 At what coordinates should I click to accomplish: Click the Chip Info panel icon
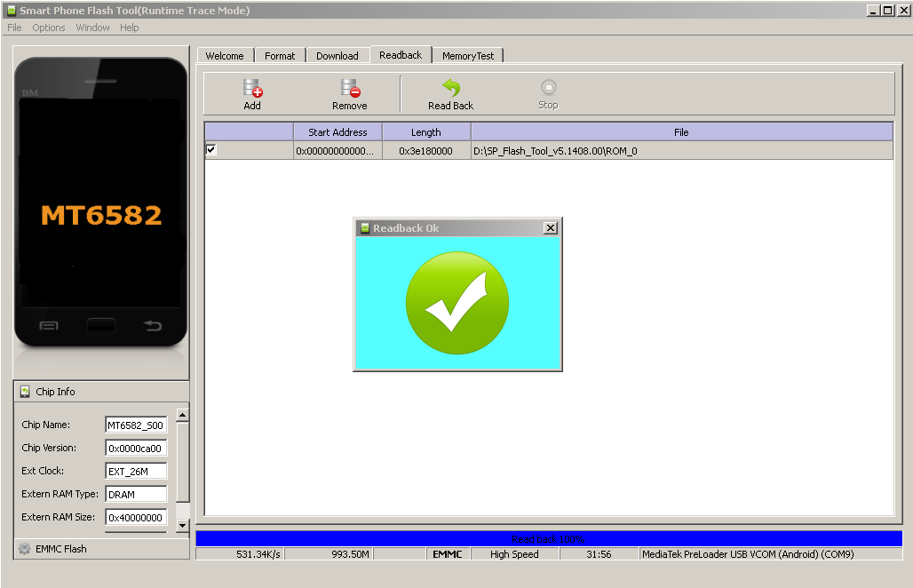point(25,392)
